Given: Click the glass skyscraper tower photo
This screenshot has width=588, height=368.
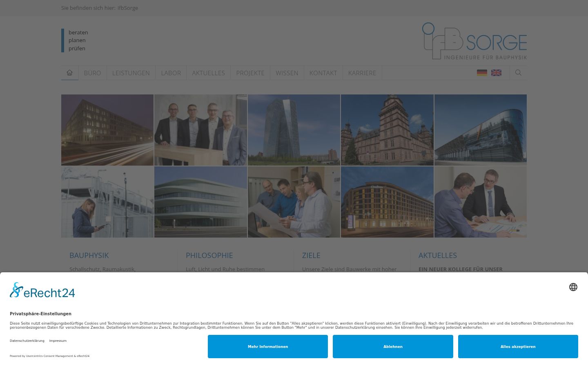Looking at the screenshot, I should point(294,130).
